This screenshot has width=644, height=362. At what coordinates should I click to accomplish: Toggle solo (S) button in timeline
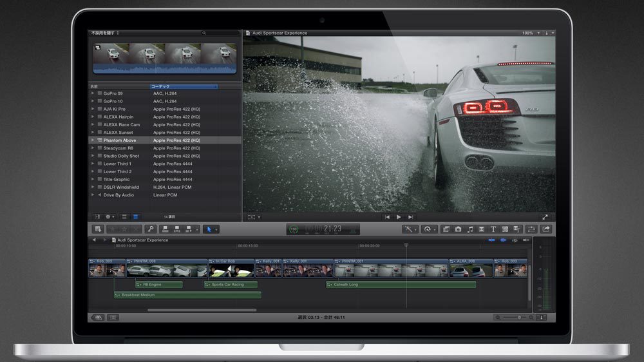pos(515,240)
